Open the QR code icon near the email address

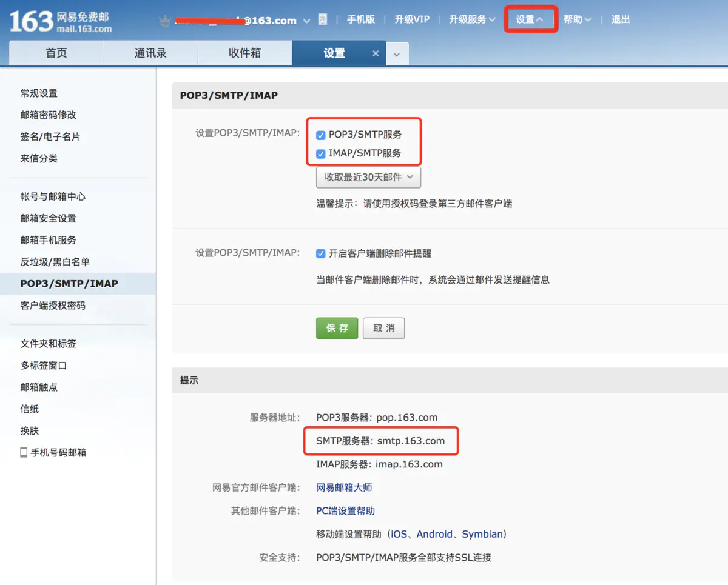[322, 19]
